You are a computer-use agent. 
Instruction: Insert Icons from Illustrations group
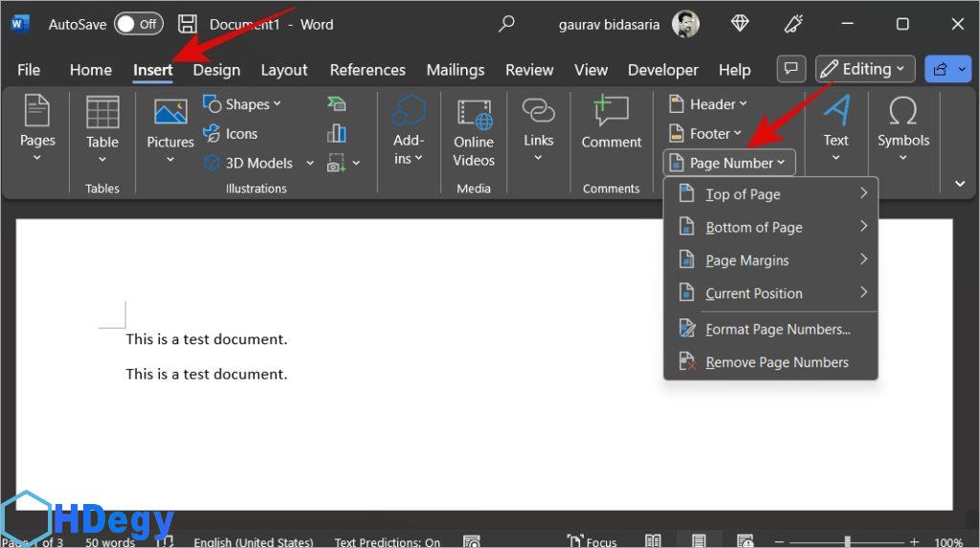[231, 134]
